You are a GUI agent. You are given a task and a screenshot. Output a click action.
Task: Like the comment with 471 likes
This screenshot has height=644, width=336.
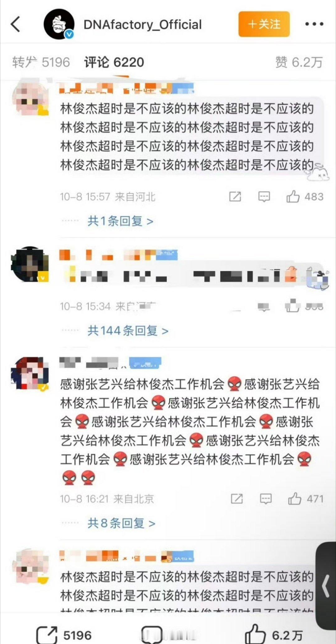point(294,499)
